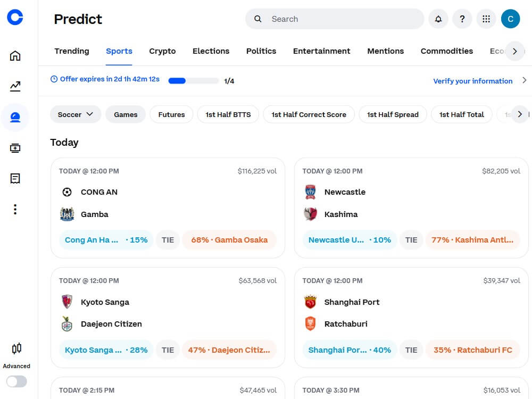Open the Mentions tab
The image size is (532, 399).
point(385,51)
